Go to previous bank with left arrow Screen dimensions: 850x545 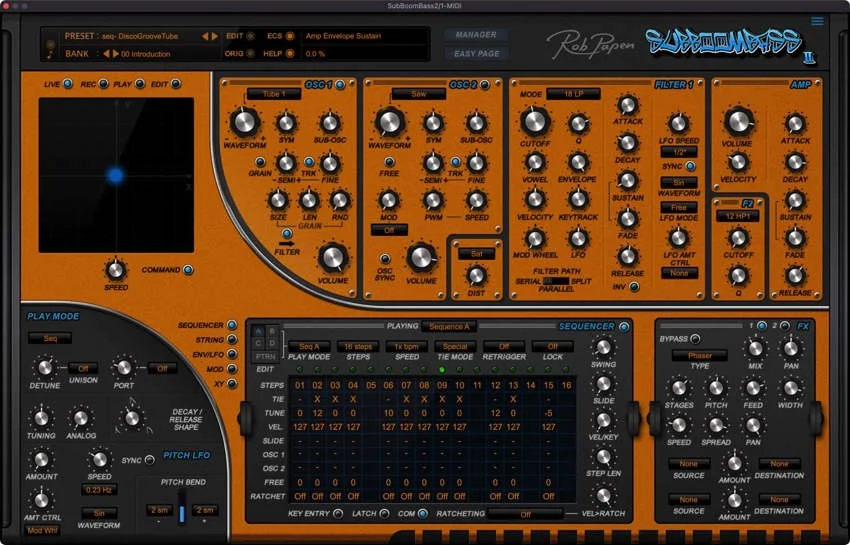(x=106, y=54)
